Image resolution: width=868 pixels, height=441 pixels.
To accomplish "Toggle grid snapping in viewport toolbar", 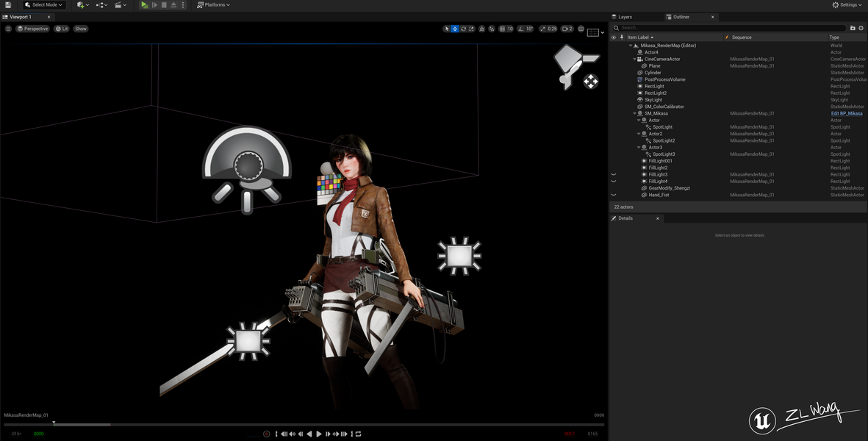I will click(502, 29).
